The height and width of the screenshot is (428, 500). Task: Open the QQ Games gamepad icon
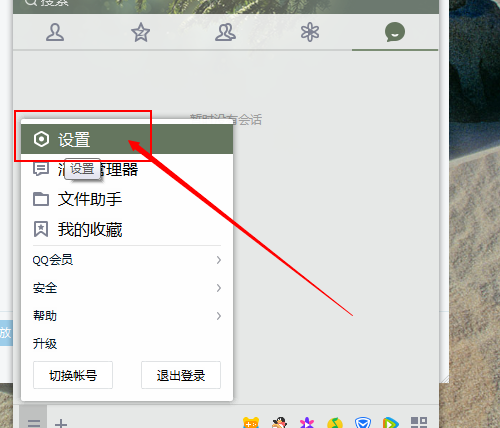pos(251,423)
